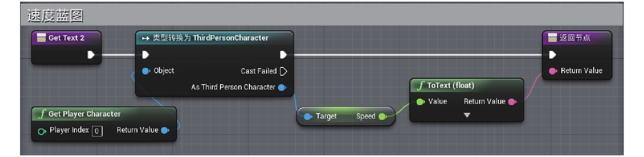Viewport: 644px width, 157px height.
Task: Click the As Third Person Character output pin
Action: (x=282, y=87)
